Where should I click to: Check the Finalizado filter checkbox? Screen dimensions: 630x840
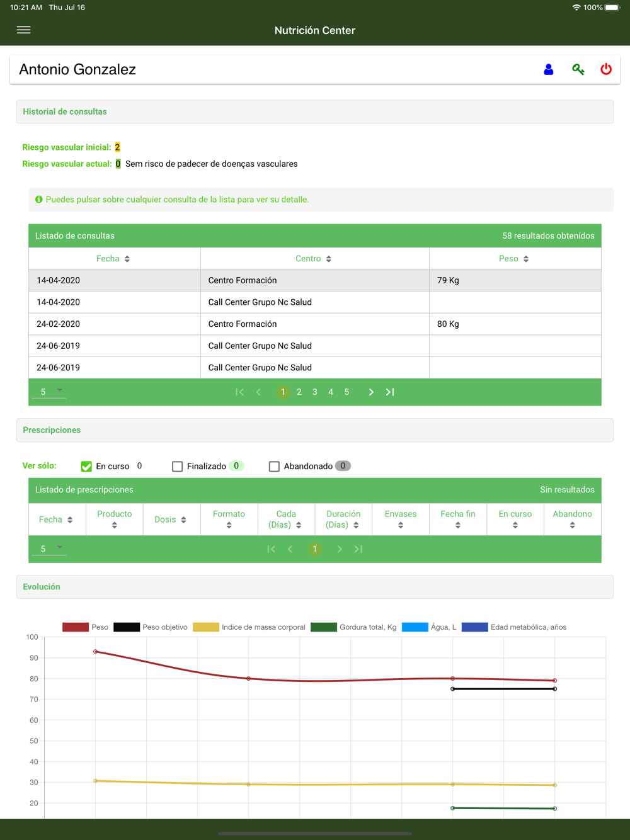pyautogui.click(x=177, y=467)
